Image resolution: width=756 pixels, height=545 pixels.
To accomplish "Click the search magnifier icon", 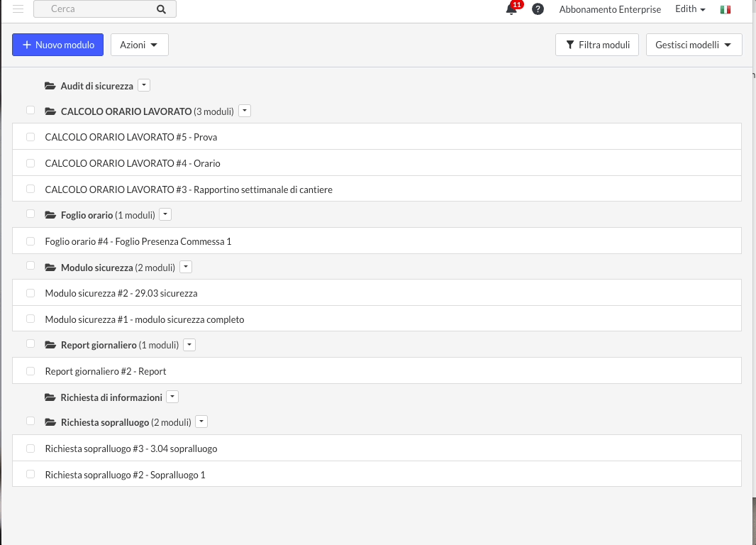I will tap(161, 9).
